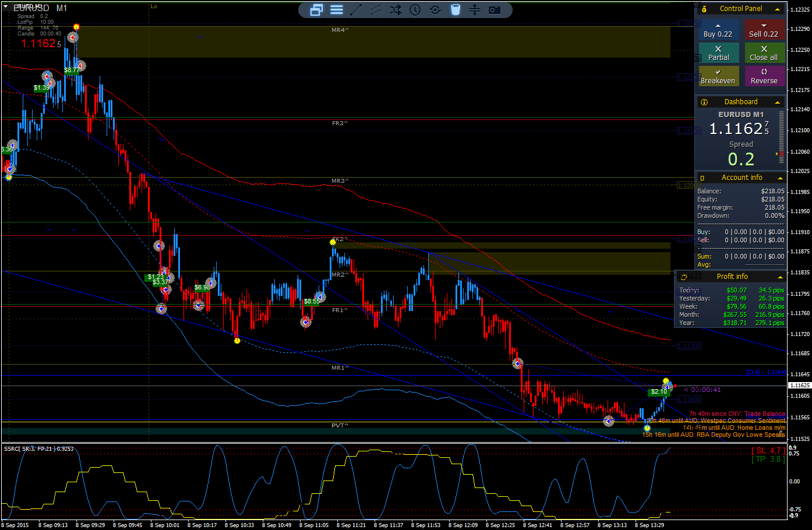This screenshot has height=530, width=812.
Task: Click the $8.77 profit trade label
Action: pos(72,70)
